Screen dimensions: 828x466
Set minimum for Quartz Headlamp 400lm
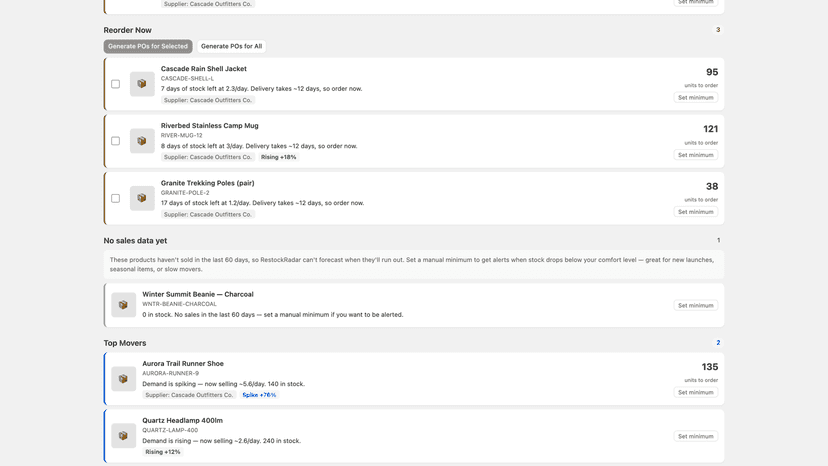tap(695, 436)
